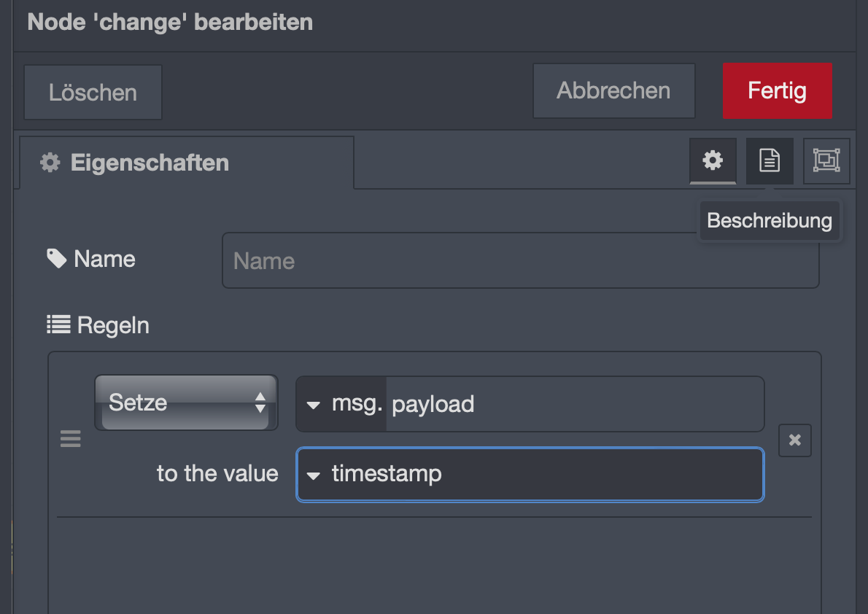Click the Löschen button
The width and height of the screenshot is (868, 614).
pyautogui.click(x=93, y=93)
